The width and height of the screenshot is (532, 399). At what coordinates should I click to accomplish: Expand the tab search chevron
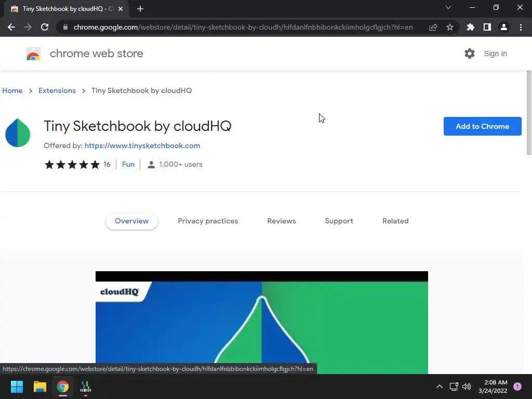pos(448,7)
